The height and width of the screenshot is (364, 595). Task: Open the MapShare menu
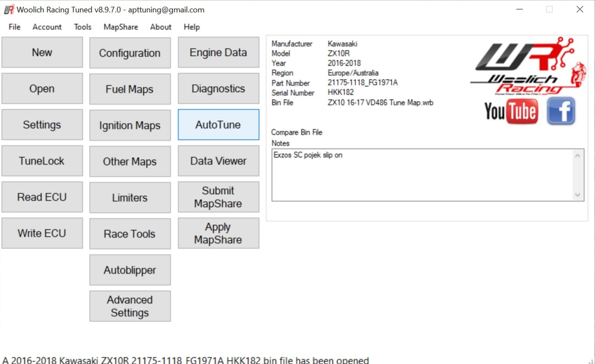tap(121, 27)
